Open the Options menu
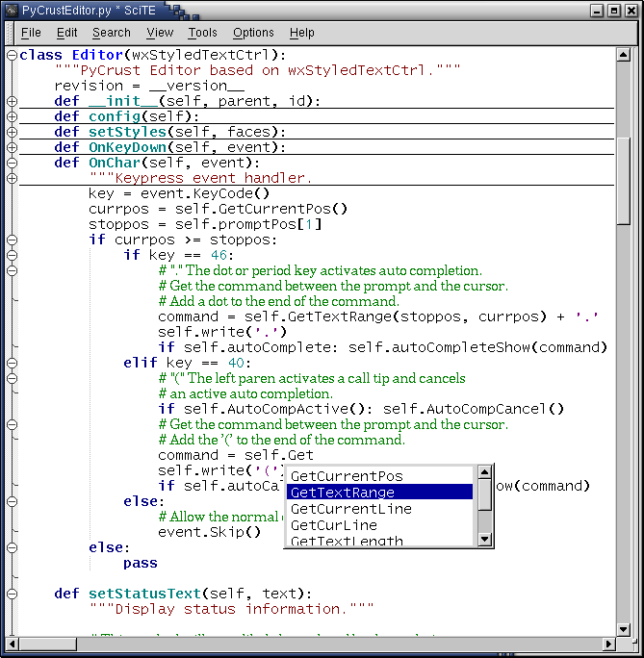 coord(253,33)
